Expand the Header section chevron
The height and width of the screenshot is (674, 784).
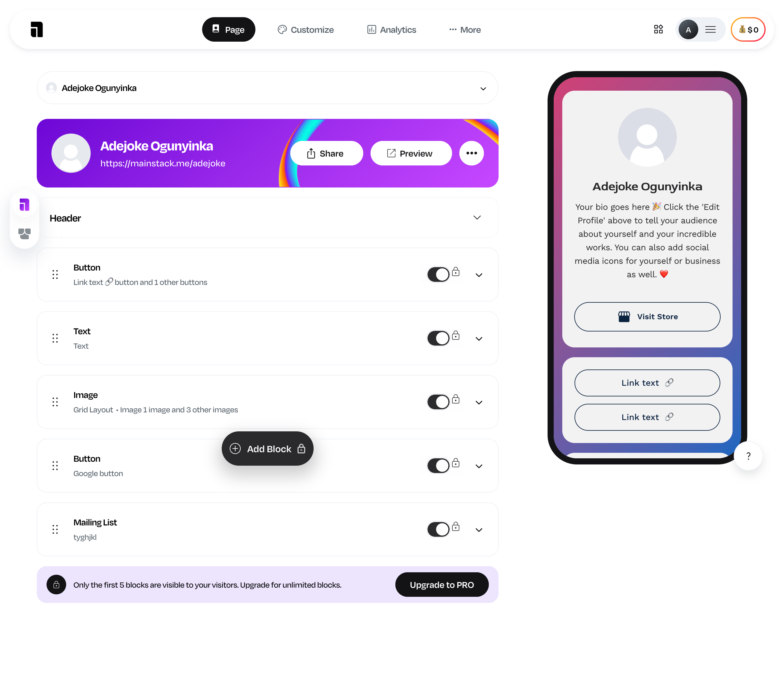[479, 218]
